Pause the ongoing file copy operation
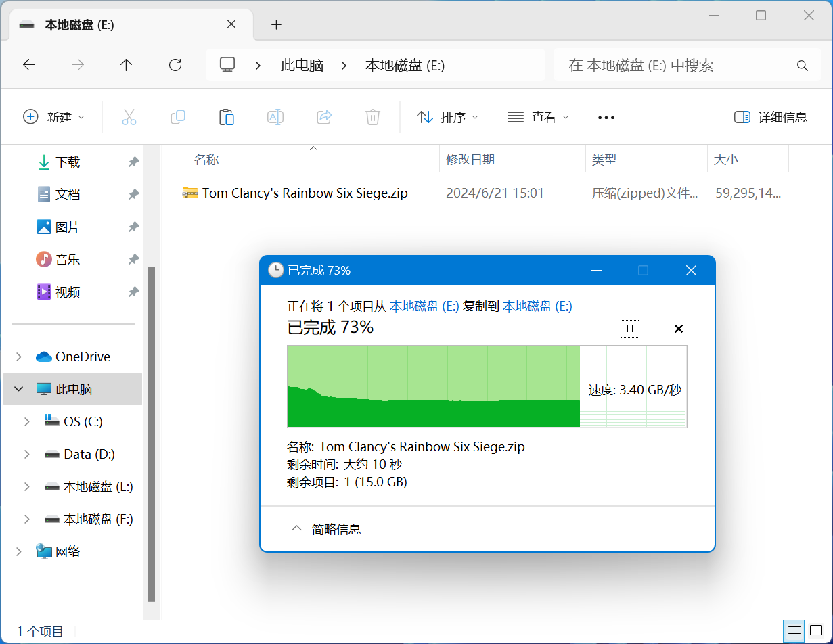Screen dimensions: 833x644 [630, 328]
